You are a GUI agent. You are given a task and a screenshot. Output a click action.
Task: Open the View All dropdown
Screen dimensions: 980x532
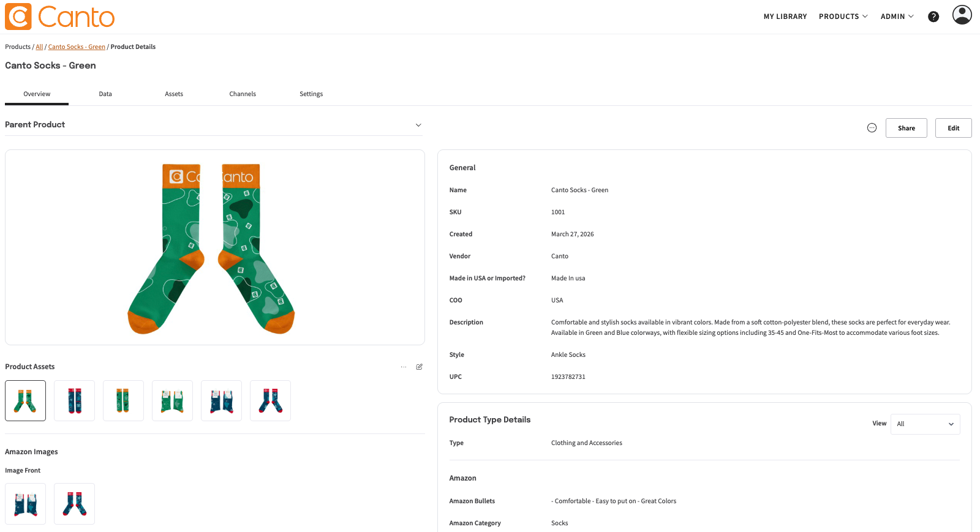(x=925, y=424)
